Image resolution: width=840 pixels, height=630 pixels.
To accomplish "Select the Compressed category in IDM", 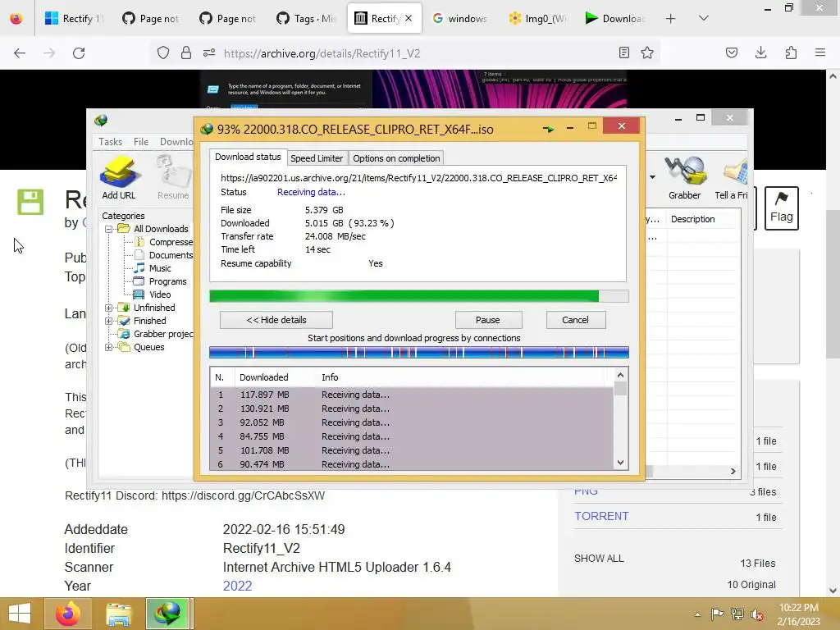I will 164,242.
